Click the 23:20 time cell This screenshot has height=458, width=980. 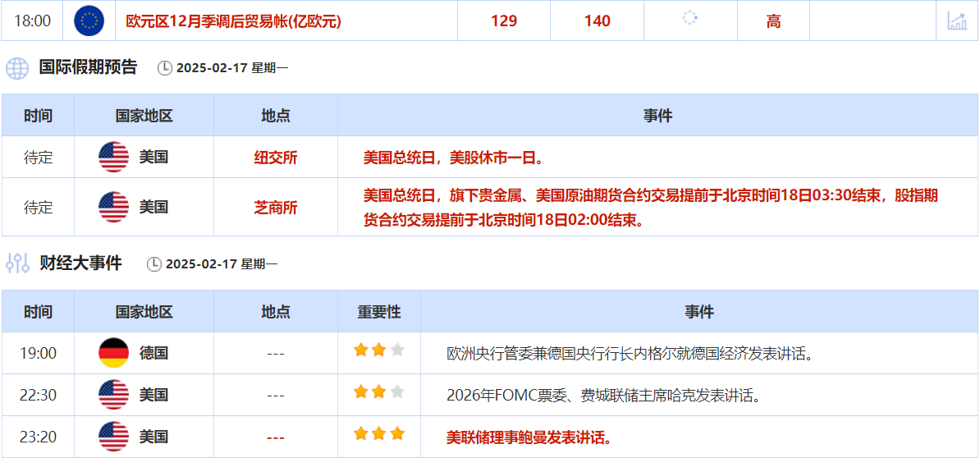click(x=38, y=437)
